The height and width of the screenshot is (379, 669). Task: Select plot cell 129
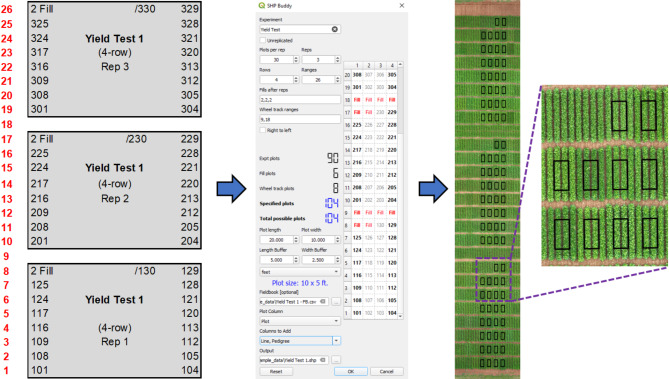(x=392, y=225)
